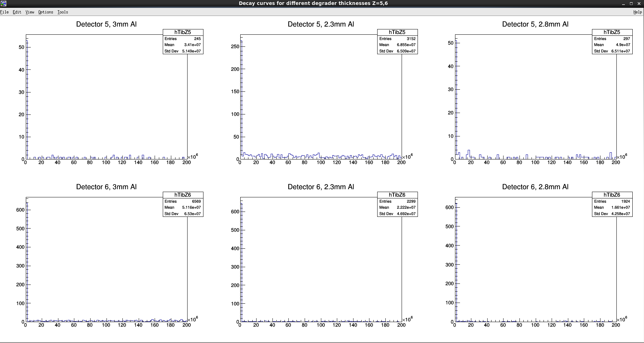Screen dimensions: 644x343
Task: Open the Tools menu
Action: (x=63, y=12)
